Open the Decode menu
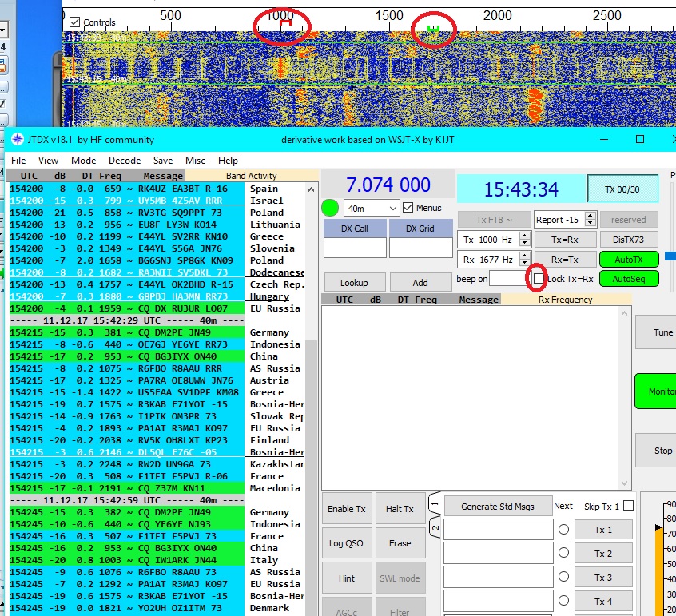 pos(125,161)
